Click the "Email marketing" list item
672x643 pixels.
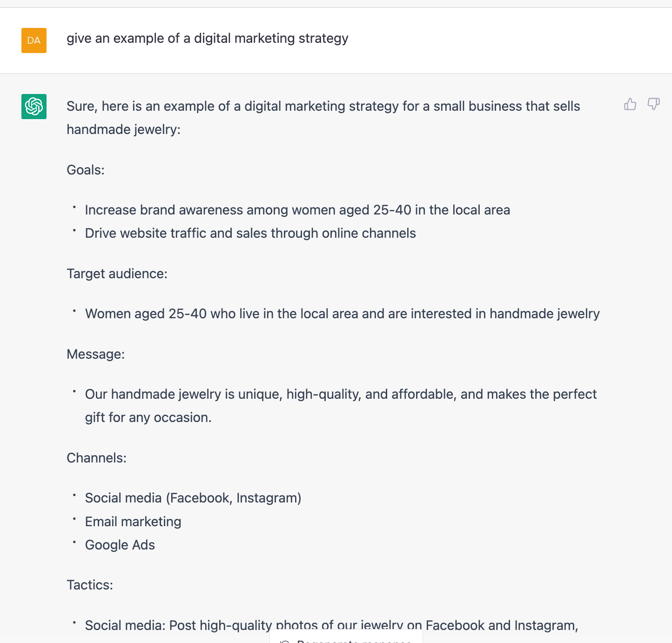[133, 522]
